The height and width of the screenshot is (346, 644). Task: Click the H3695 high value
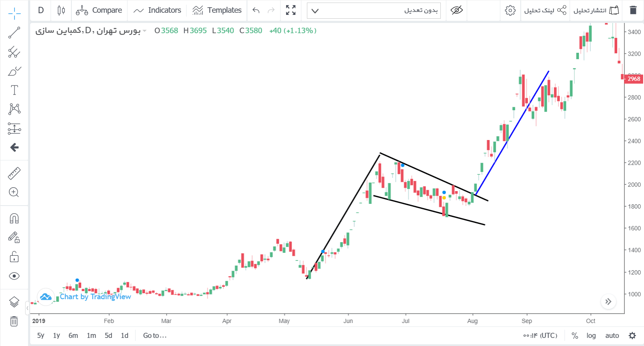(195, 31)
